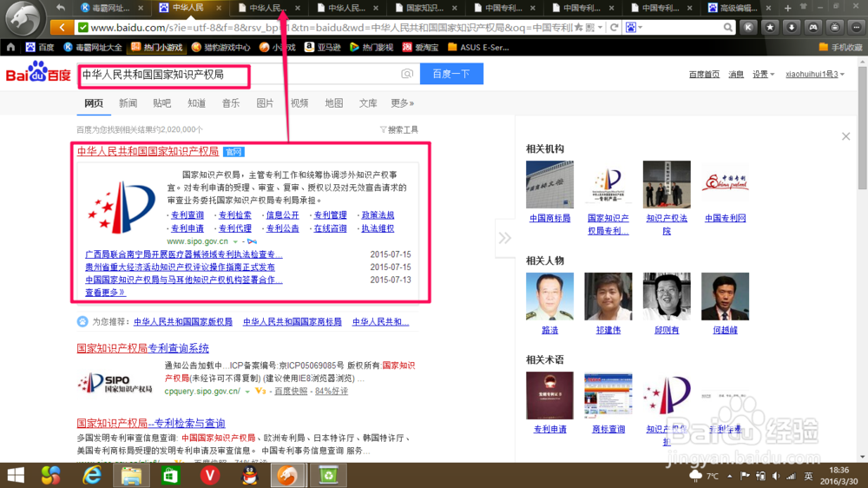
Task: Click the 在线咨询 sublink
Action: click(330, 228)
